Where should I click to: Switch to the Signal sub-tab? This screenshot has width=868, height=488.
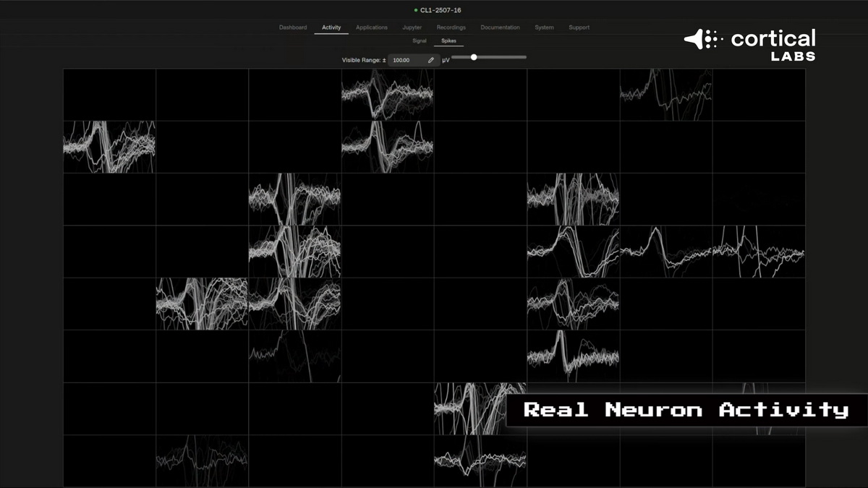[420, 41]
